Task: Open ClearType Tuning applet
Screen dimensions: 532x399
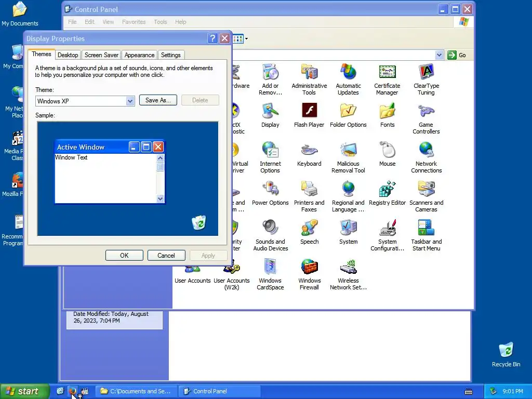Action: [426, 79]
